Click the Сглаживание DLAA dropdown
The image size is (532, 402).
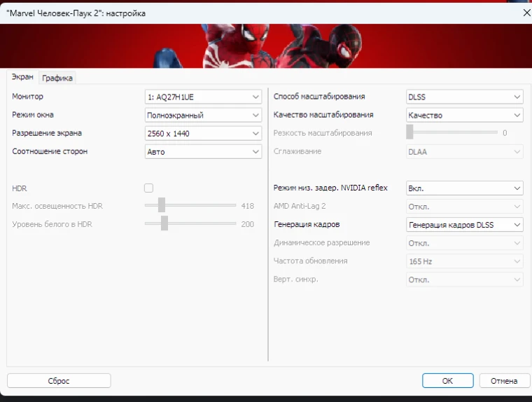pyautogui.click(x=465, y=151)
